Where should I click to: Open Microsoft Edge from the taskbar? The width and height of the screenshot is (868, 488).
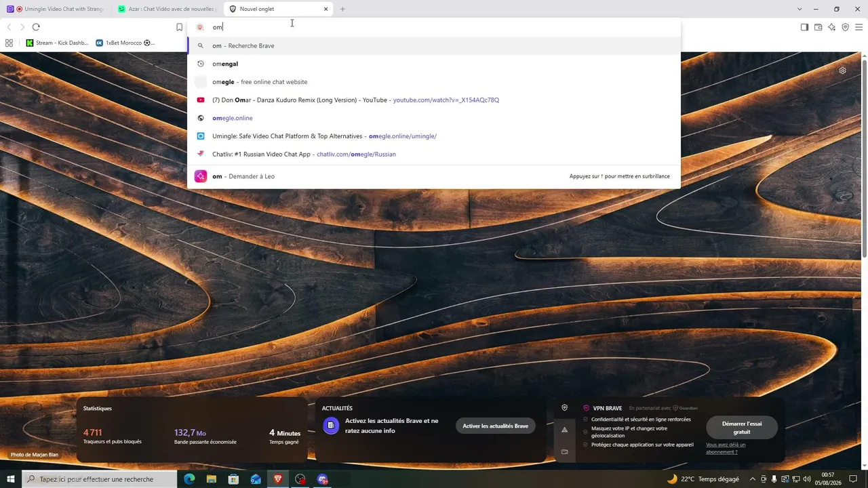pyautogui.click(x=189, y=479)
